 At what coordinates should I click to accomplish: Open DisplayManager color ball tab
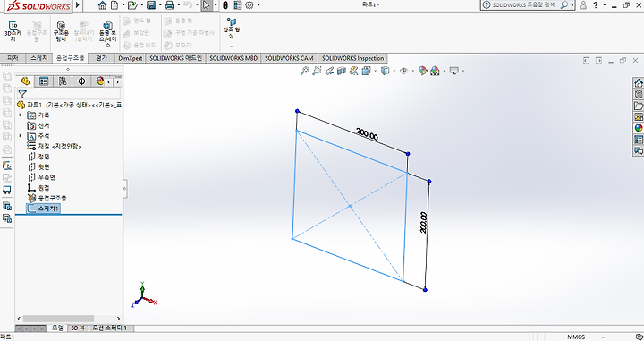tap(99, 81)
